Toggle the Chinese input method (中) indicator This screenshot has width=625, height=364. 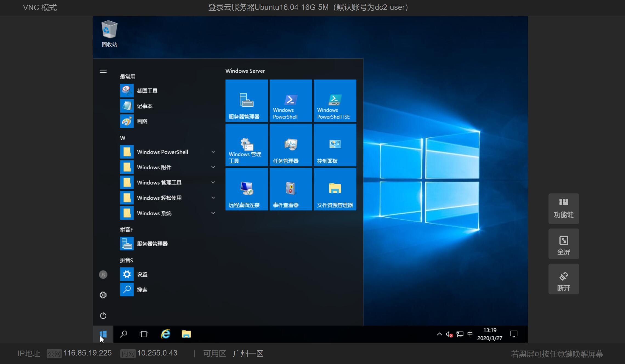pyautogui.click(x=470, y=334)
